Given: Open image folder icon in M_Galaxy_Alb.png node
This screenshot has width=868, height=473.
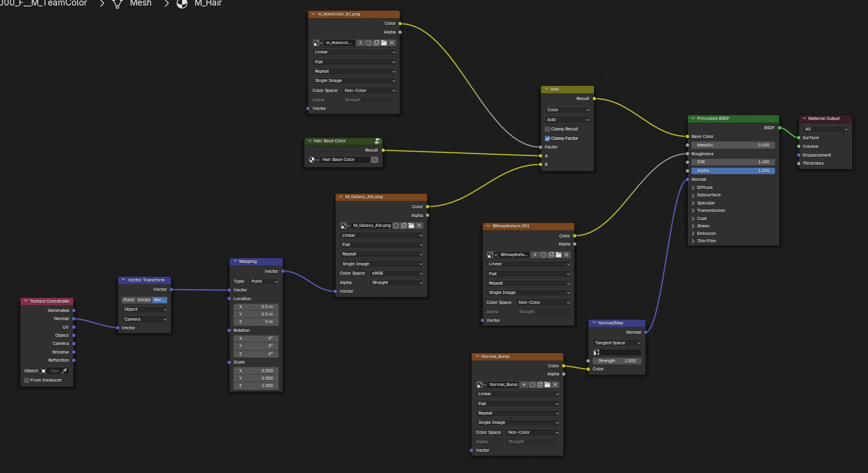Looking at the screenshot, I should [x=411, y=226].
